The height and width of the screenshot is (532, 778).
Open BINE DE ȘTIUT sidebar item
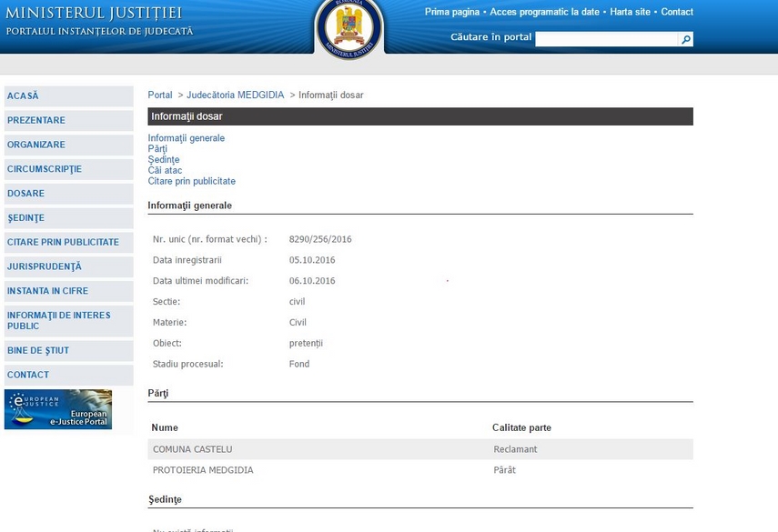coord(38,350)
